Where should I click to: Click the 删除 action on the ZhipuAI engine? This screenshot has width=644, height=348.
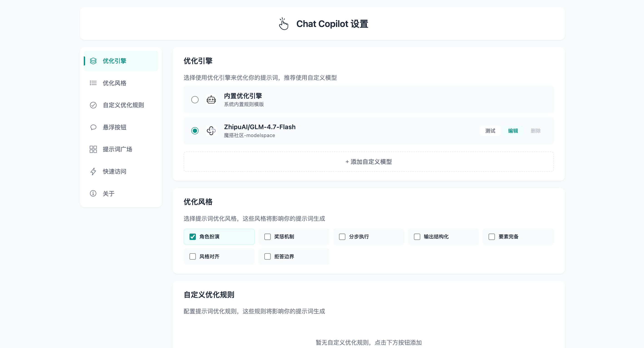(x=535, y=130)
